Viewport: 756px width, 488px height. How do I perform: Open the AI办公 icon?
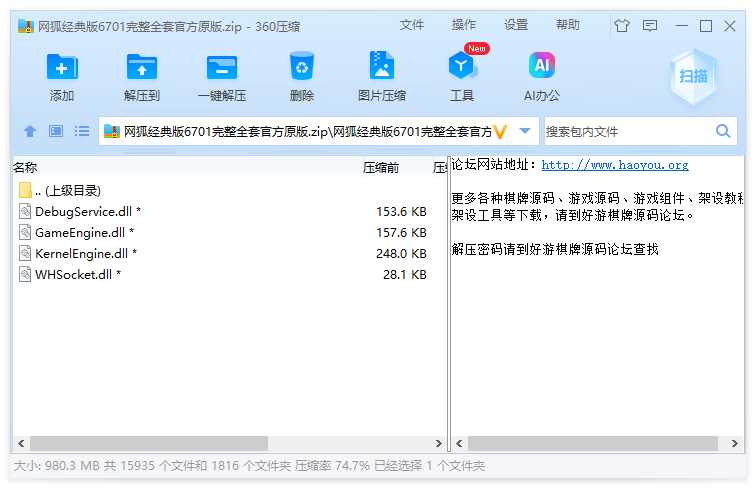tap(542, 65)
